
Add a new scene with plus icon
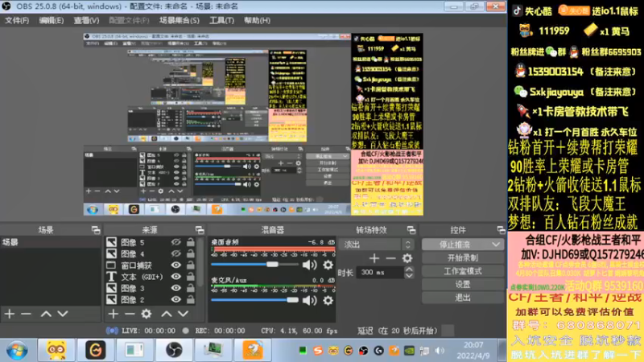[x=10, y=314]
